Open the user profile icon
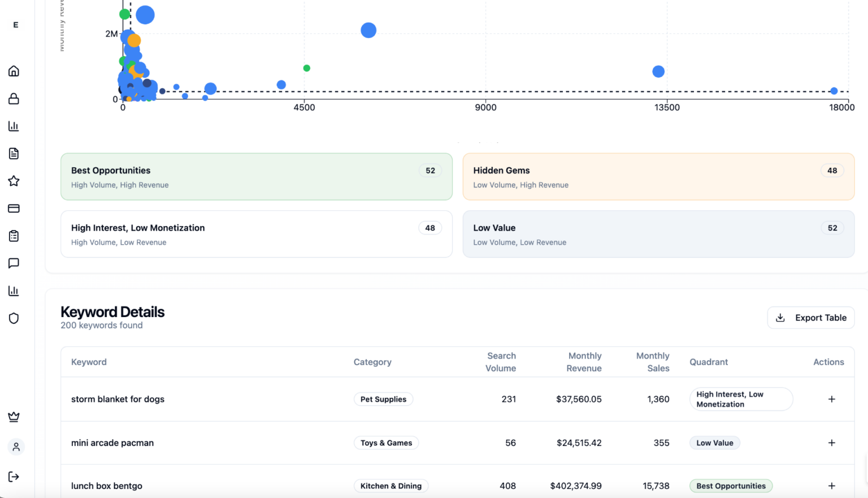 16,447
